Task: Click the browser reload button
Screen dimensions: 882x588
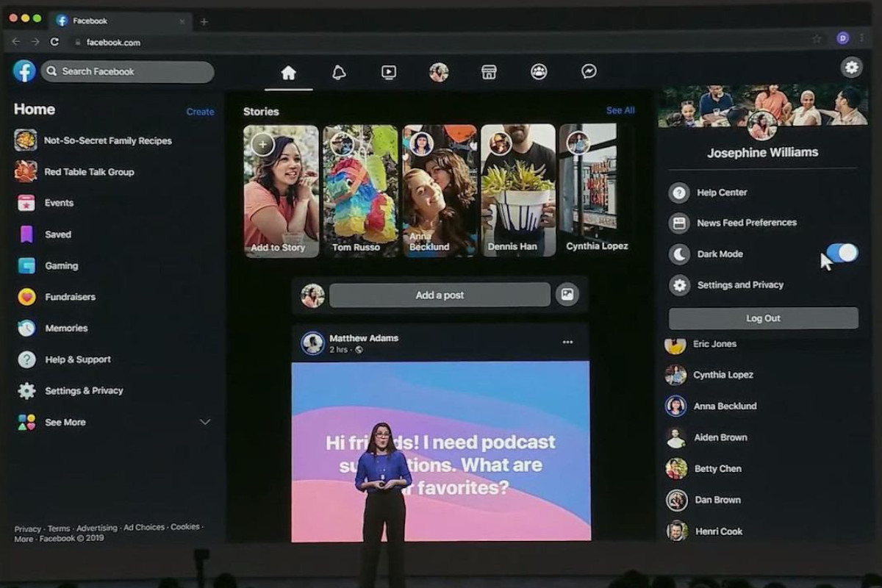Action: (x=54, y=42)
